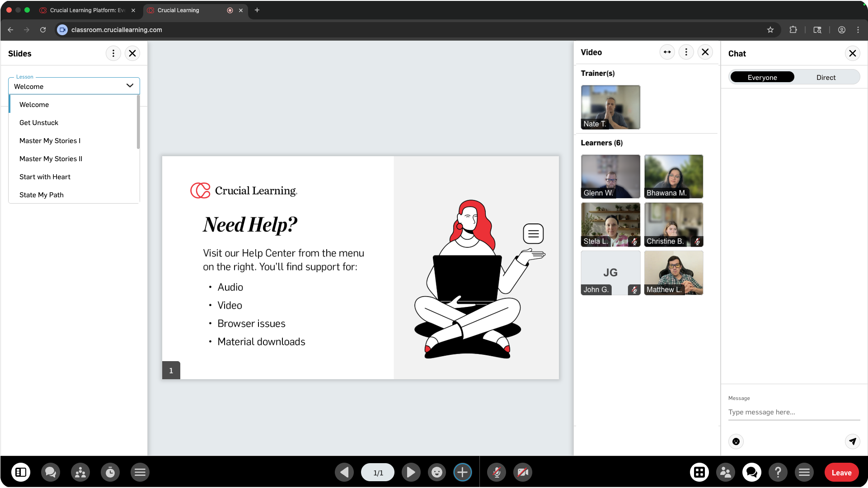This screenshot has height=488, width=868.
Task: Close the Chat panel
Action: tap(853, 54)
